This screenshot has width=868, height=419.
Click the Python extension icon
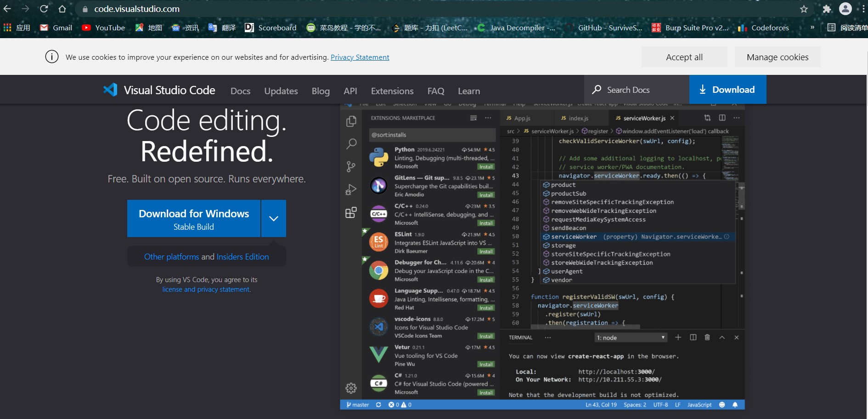[379, 157]
